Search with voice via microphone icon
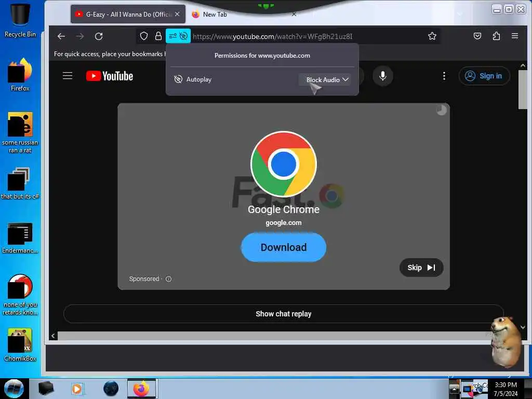532x399 pixels. [x=383, y=76]
